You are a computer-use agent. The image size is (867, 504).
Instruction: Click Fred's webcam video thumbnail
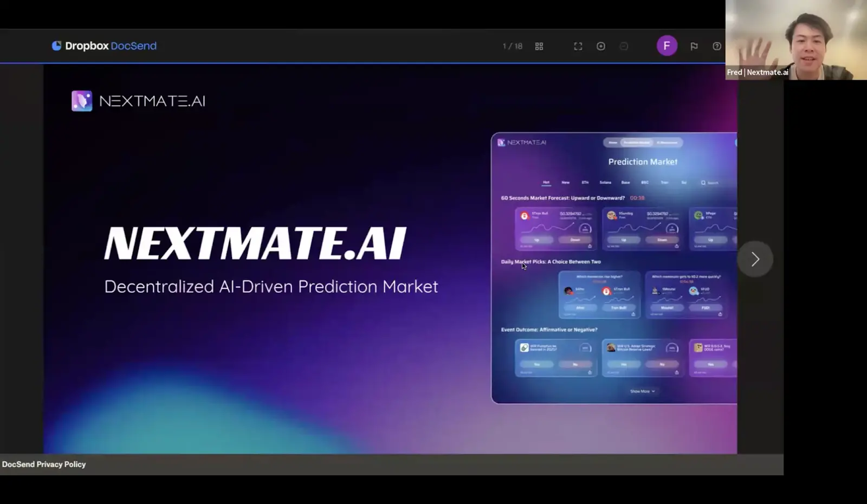click(796, 40)
